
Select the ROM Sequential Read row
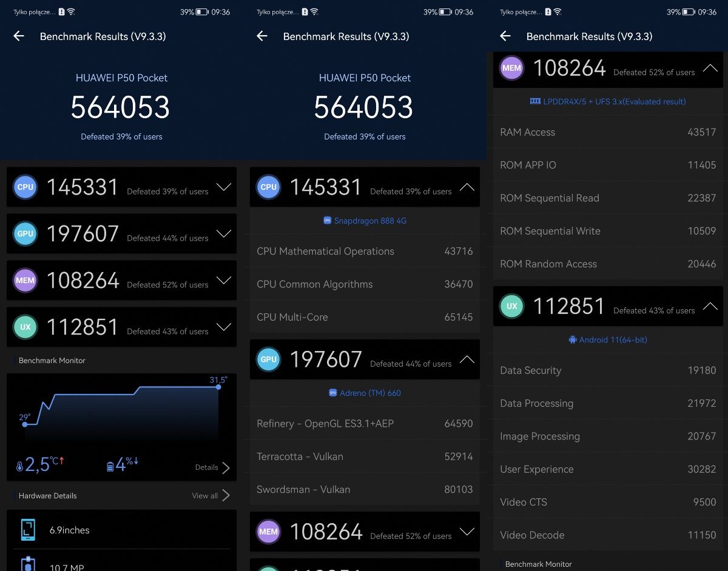(608, 198)
